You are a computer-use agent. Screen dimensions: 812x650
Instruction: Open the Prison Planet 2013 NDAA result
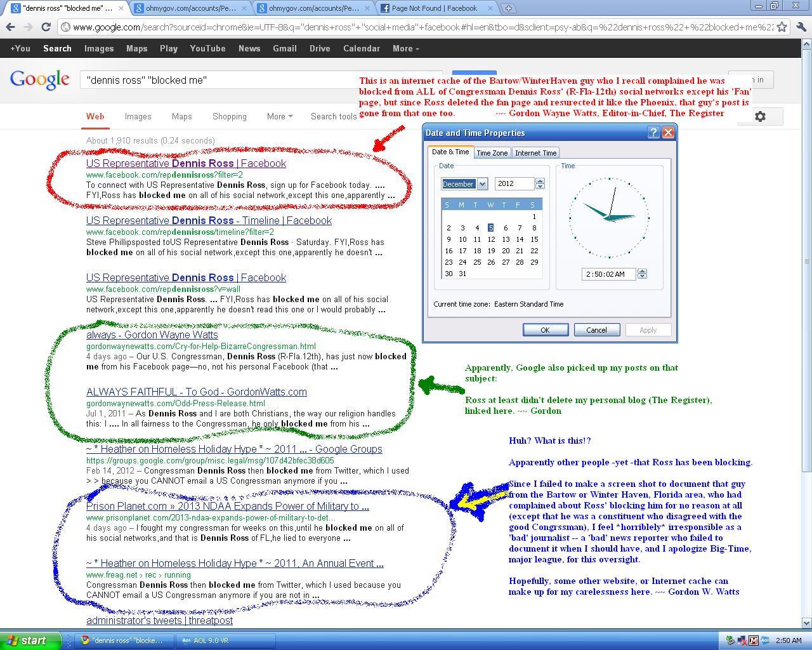(227, 506)
